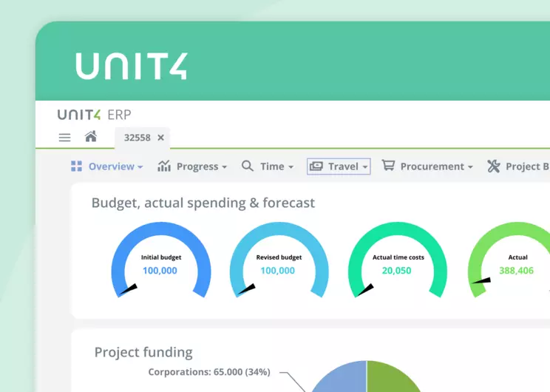Select the Revised budget value 100,000

coord(278,271)
